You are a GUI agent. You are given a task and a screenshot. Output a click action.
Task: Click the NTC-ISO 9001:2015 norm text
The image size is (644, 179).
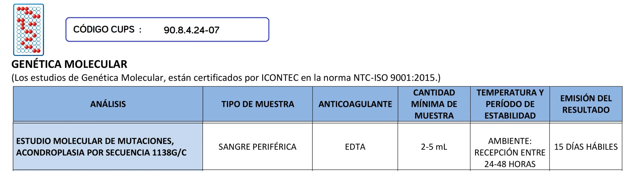[394, 78]
